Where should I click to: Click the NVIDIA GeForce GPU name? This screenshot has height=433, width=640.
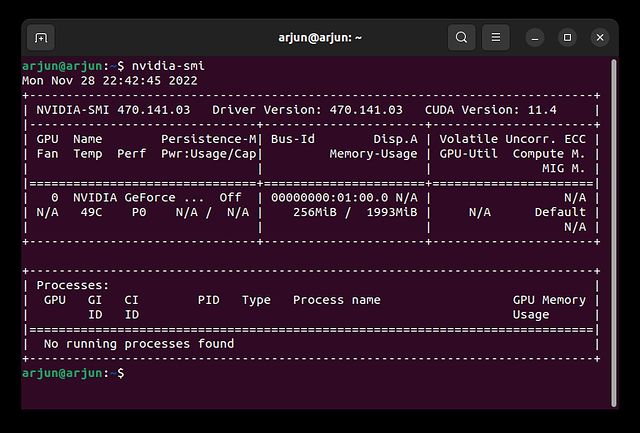pos(139,198)
